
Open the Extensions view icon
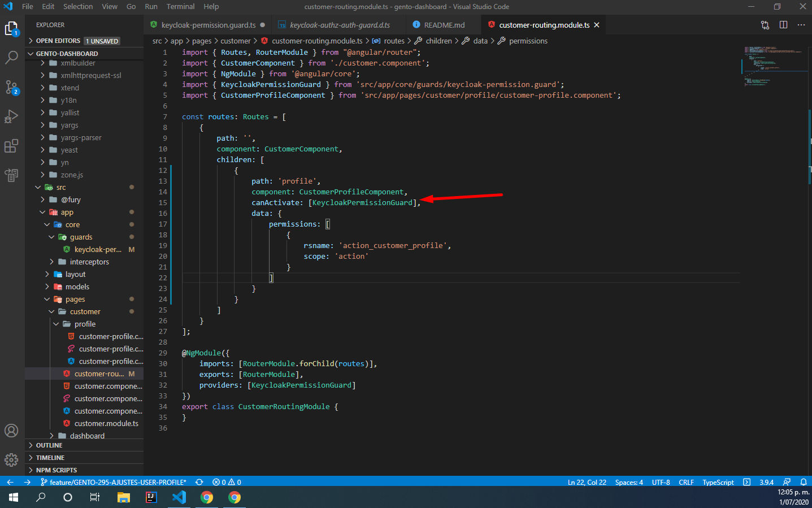pyautogui.click(x=11, y=146)
